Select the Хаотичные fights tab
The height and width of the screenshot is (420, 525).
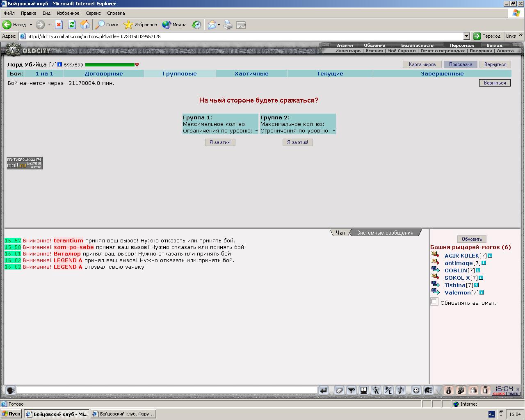click(251, 74)
